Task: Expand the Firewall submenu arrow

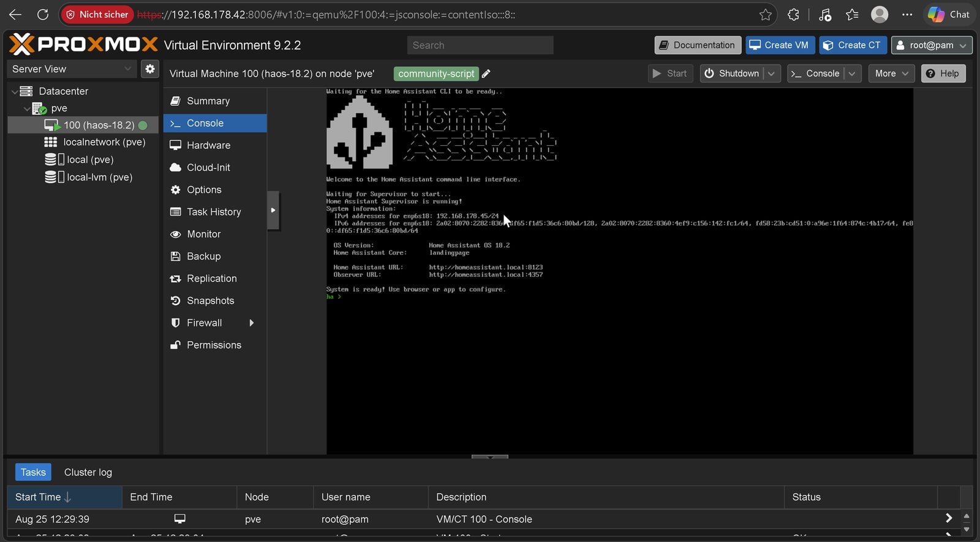Action: (x=251, y=323)
